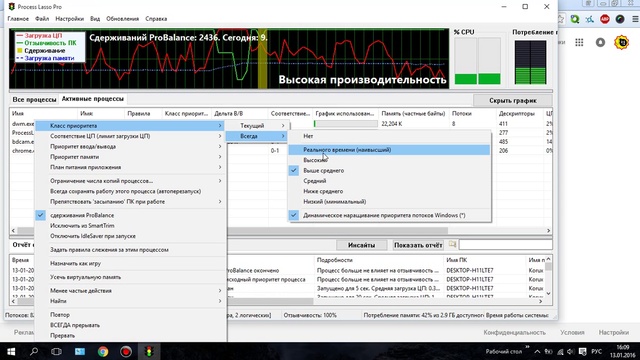This screenshot has height=360, width=640.
Task: Expand Препятствовать 'засыпанию' ПК submenu
Action: pyautogui.click(x=131, y=202)
